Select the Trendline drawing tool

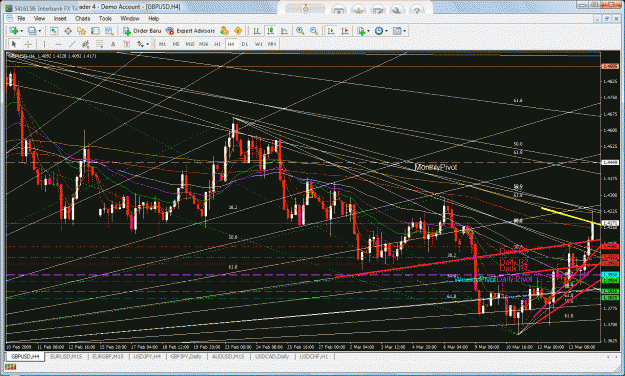(x=72, y=44)
